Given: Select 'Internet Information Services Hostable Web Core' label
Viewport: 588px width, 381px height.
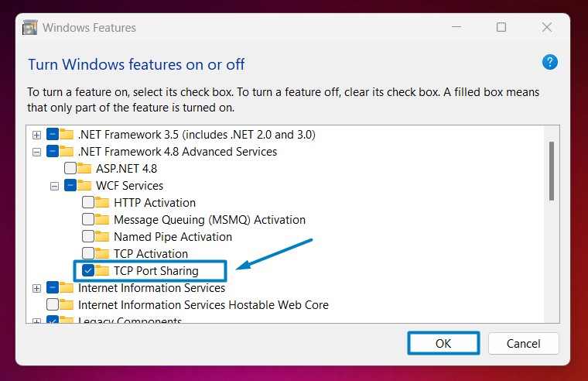Looking at the screenshot, I should click(x=203, y=305).
